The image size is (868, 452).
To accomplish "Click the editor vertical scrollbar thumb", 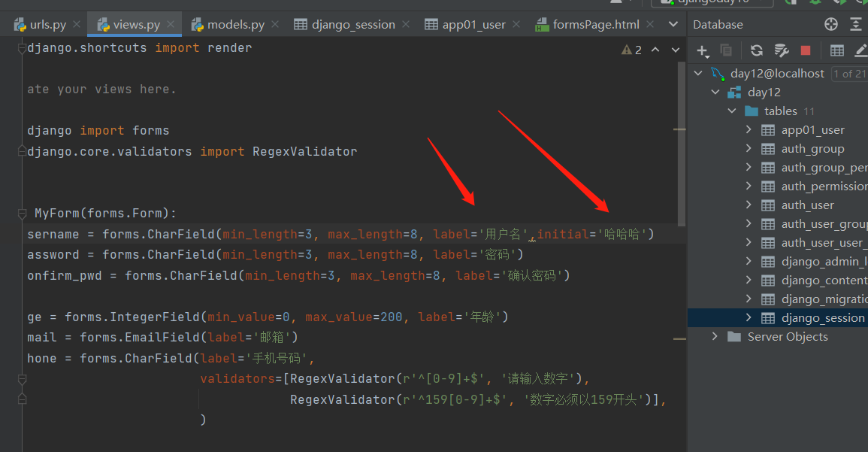I will pyautogui.click(x=682, y=144).
